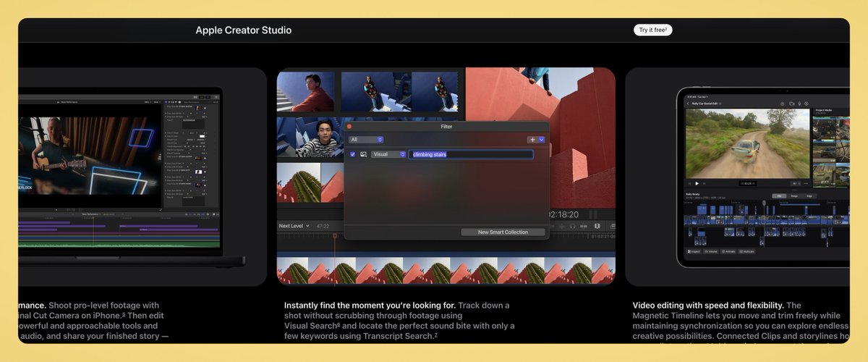Click the Apple Creator Studio title
The image size is (868, 362).
click(244, 30)
